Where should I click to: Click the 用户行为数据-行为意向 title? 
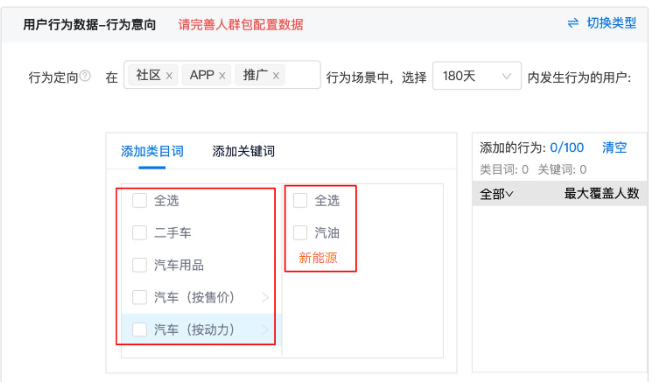coord(89,25)
